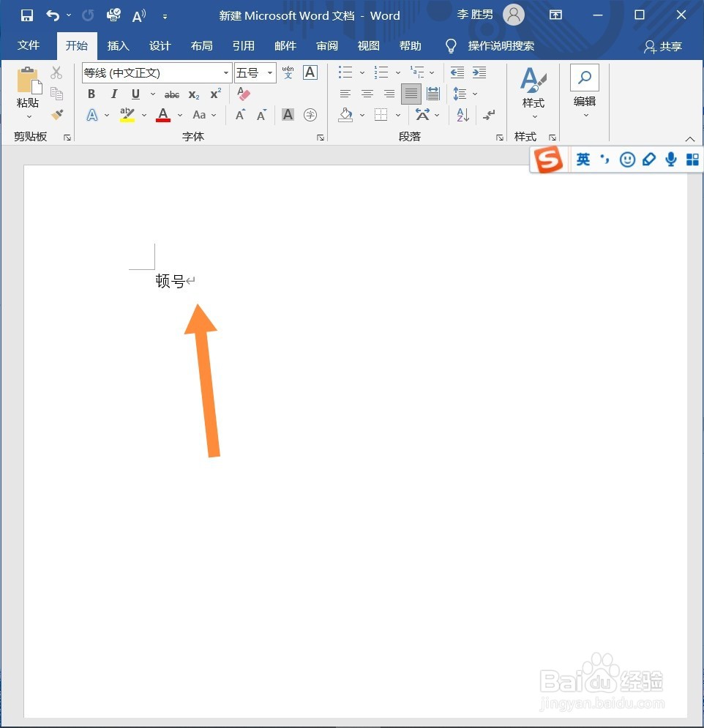Screen dimensions: 704x728
Task: Open the font name combo box 等线
Action: (157, 73)
